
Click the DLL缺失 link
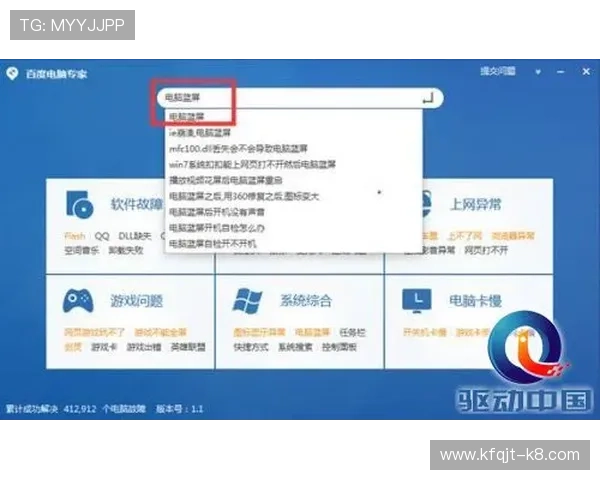[x=135, y=236]
